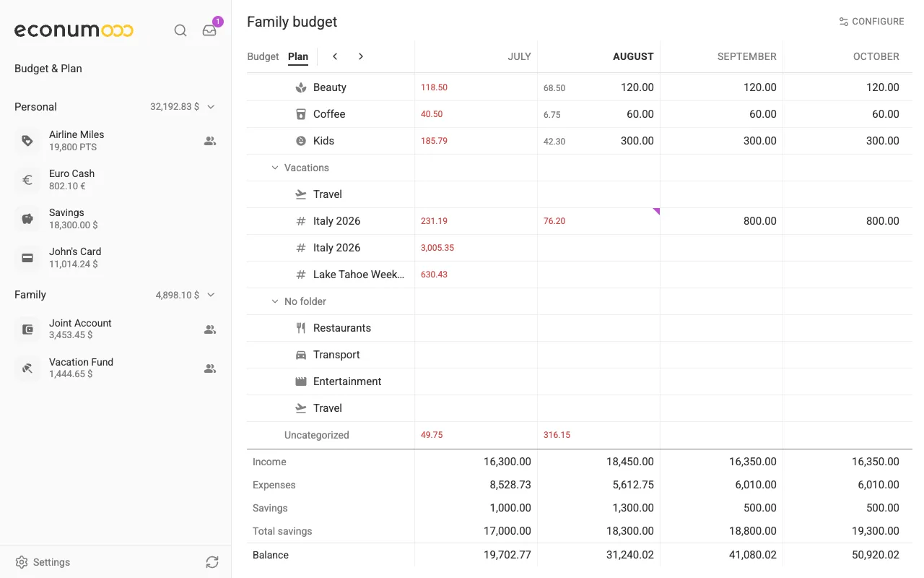Select the Plan tab
Image resolution: width=924 pixels, height=578 pixels.
(x=298, y=57)
